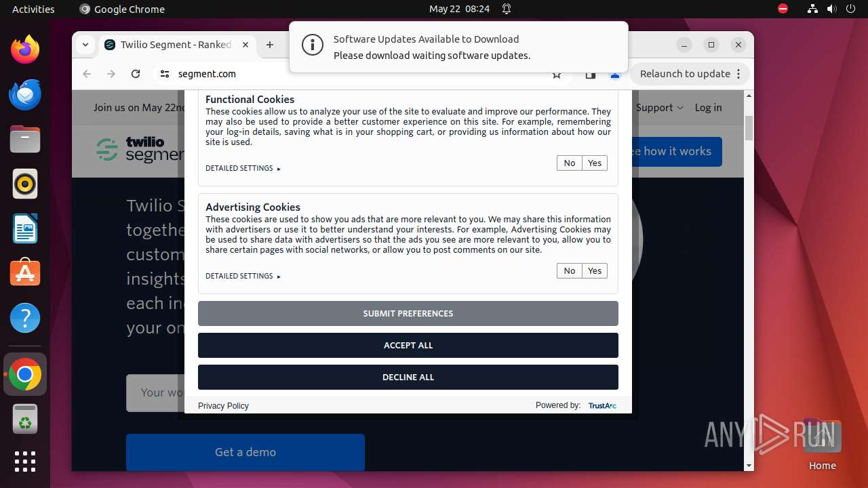Select Yes for Advertising Cookies
The width and height of the screenshot is (868, 488).
[595, 270]
